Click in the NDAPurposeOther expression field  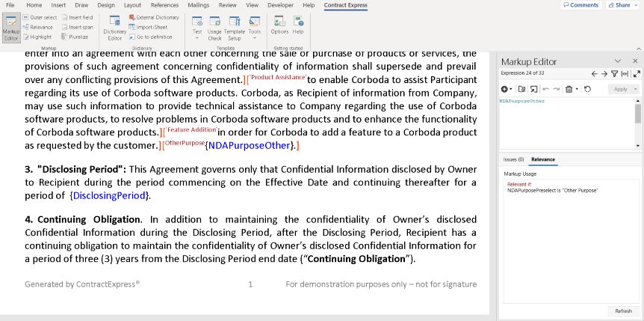coord(567,123)
